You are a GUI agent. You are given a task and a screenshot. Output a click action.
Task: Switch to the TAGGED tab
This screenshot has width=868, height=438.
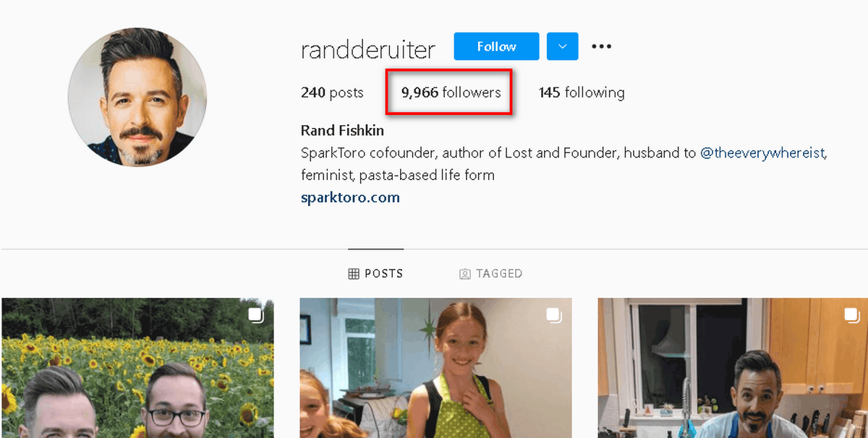point(490,274)
